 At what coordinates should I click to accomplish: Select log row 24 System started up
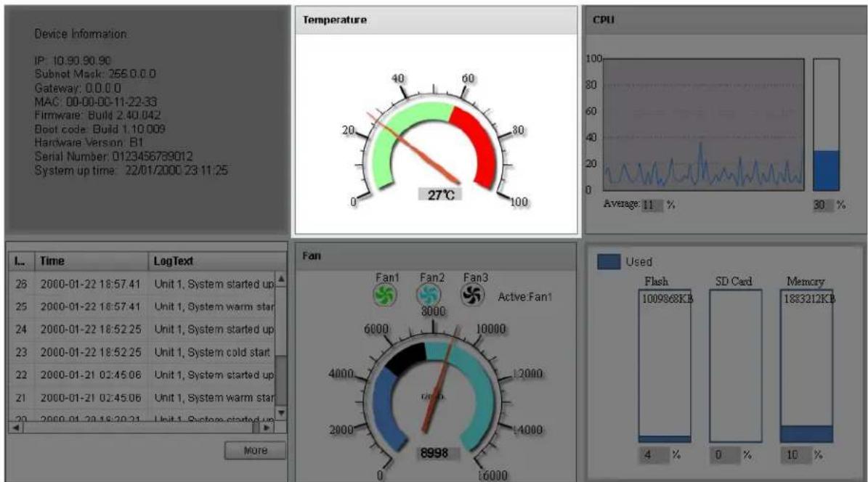[142, 330]
